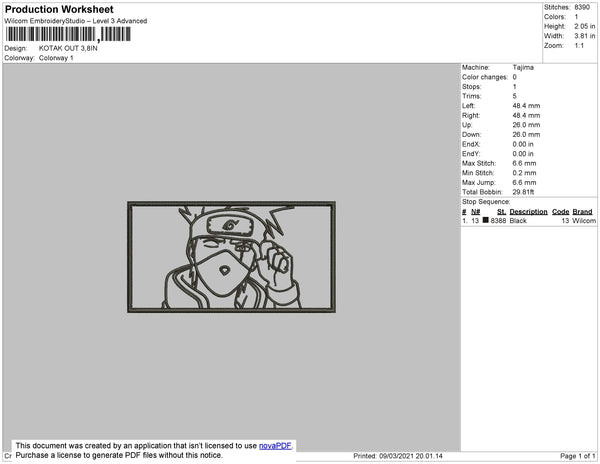This screenshot has width=600, height=464.
Task: Click the Production Worksheet title
Action: [x=59, y=10]
